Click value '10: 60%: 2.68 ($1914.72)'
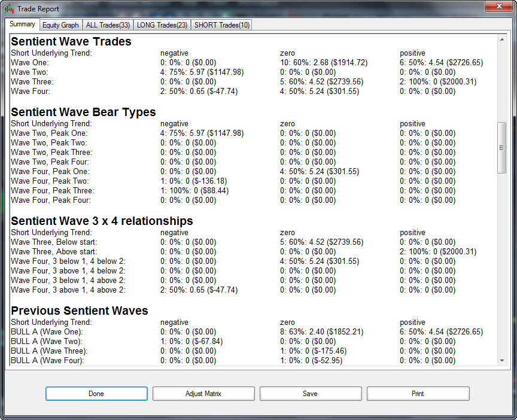The width and height of the screenshot is (517, 420). pos(324,63)
